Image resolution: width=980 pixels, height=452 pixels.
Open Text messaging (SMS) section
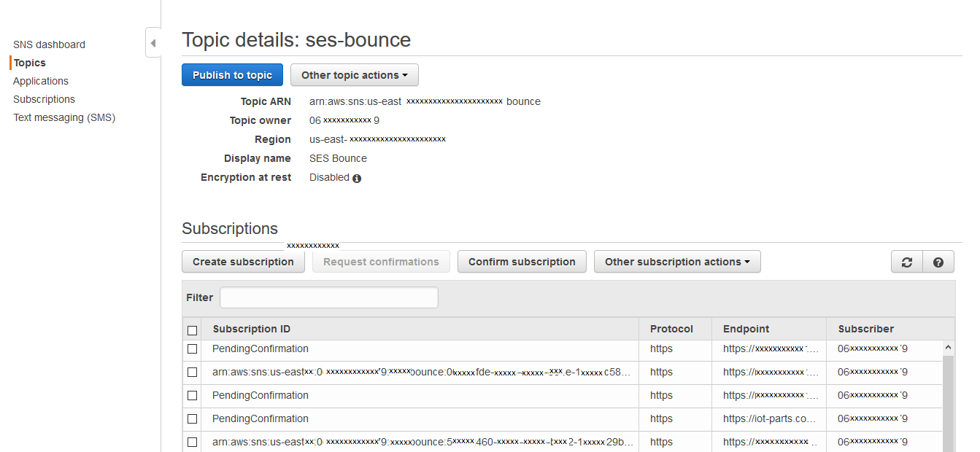(x=64, y=117)
